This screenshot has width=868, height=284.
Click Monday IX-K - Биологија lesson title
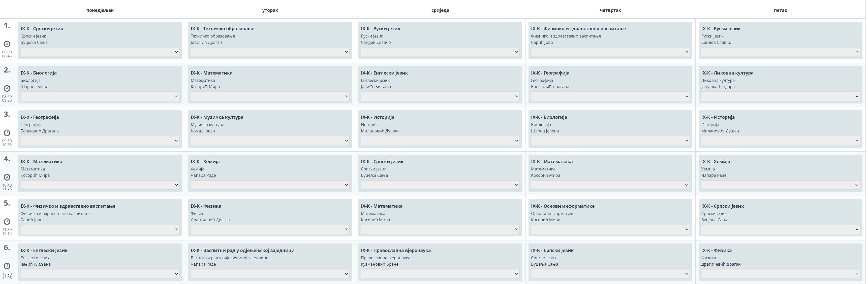tap(39, 73)
